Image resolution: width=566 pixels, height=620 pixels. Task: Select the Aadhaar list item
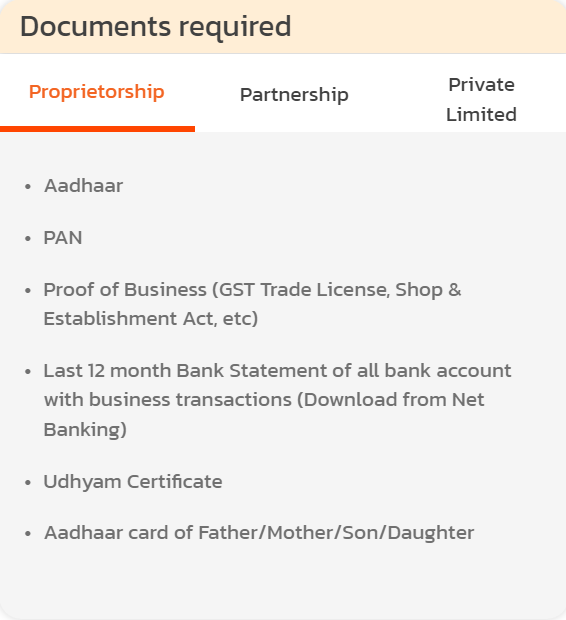tap(83, 186)
